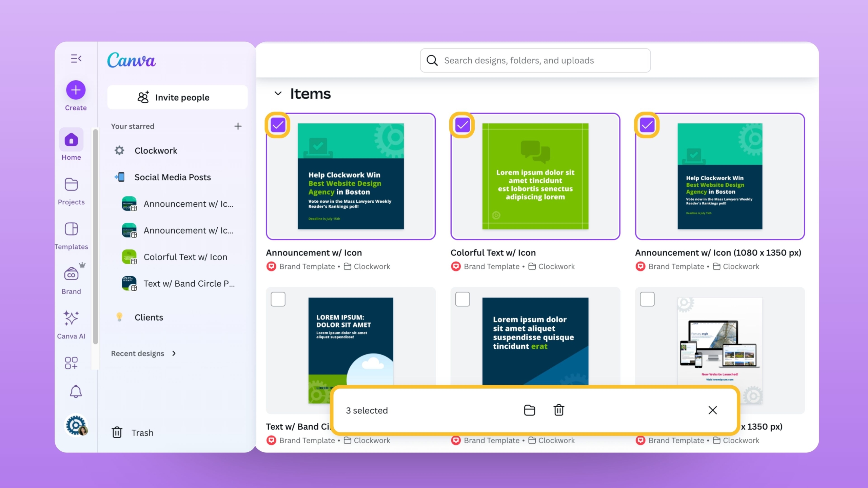Close the 3 selected bar
868x488 pixels.
tap(712, 410)
